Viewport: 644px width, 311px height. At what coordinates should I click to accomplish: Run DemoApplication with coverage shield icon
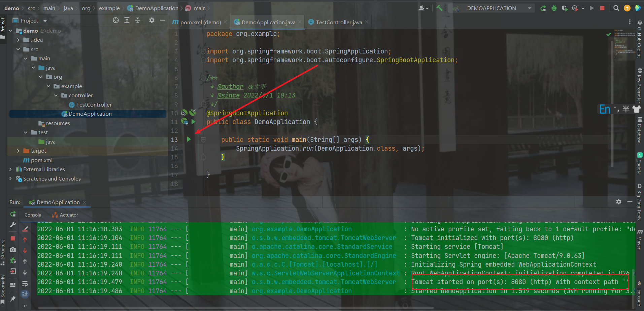pos(565,8)
